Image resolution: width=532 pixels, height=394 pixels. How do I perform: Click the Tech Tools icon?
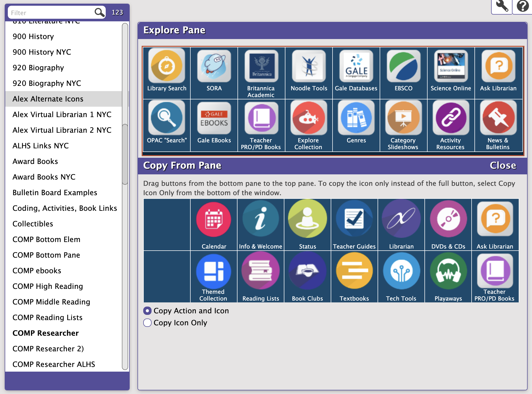[401, 271]
